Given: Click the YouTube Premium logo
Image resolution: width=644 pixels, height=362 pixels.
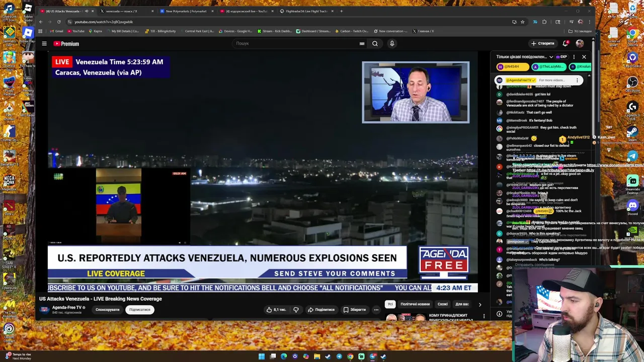Looking at the screenshot, I should pos(66,44).
